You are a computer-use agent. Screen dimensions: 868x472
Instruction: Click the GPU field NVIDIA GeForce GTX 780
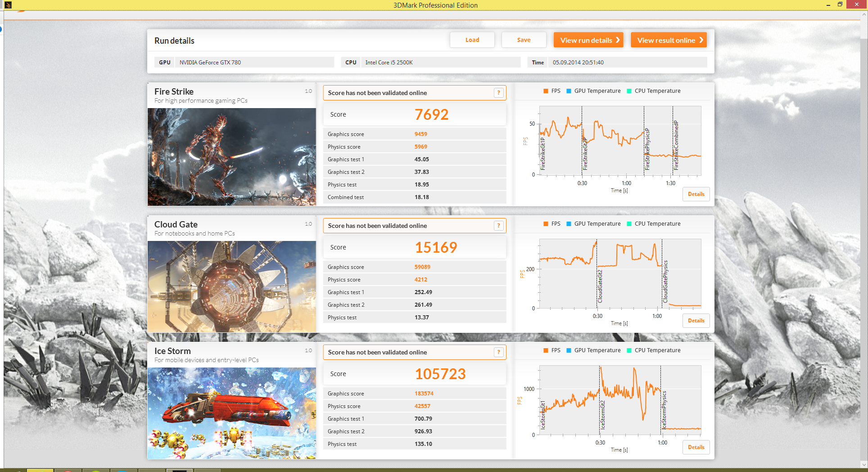tap(255, 62)
